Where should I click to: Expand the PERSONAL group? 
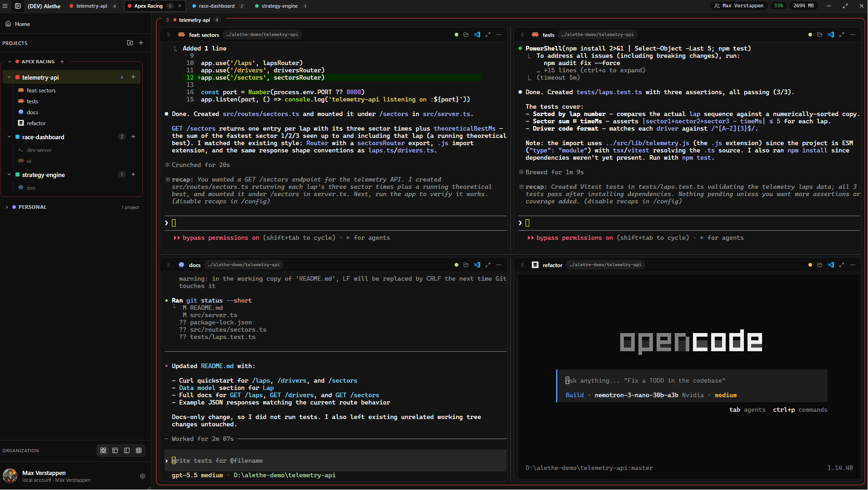(7, 207)
